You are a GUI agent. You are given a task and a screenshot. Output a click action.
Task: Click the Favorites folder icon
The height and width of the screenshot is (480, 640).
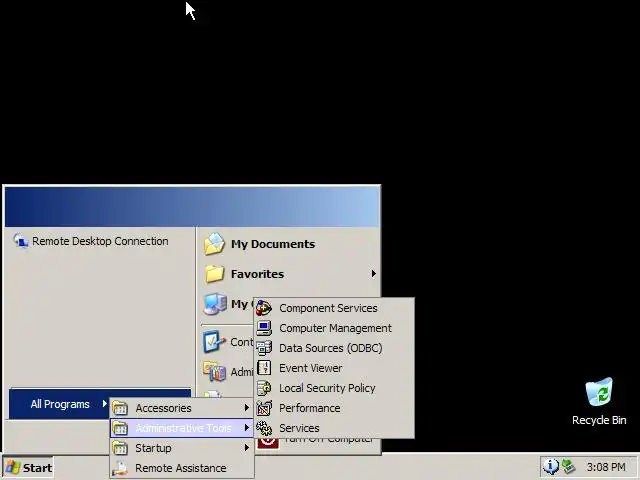[x=214, y=273]
